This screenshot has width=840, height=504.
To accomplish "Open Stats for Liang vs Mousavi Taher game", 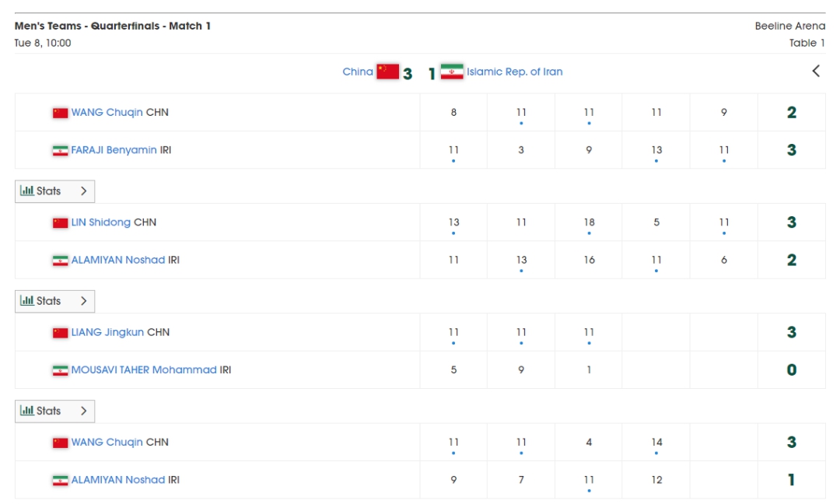I will coord(54,411).
